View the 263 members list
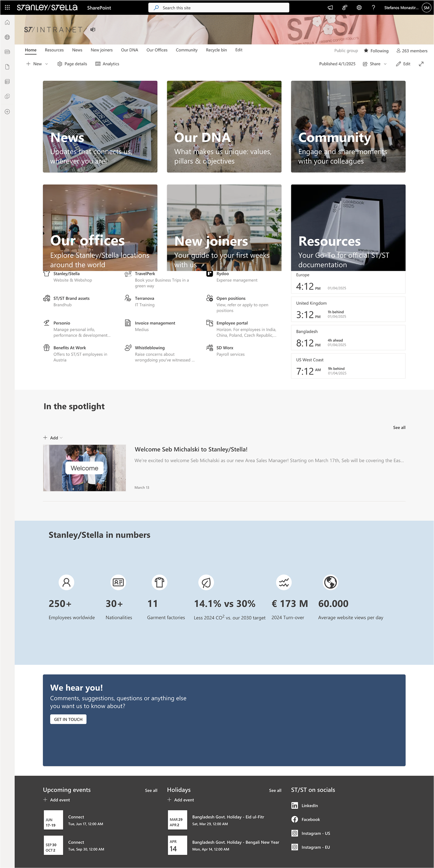The image size is (434, 868). pos(412,51)
